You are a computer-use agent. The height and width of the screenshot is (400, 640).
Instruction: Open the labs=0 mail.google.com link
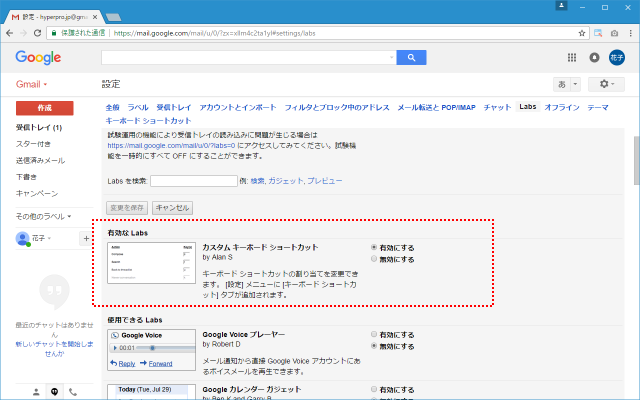[171, 145]
